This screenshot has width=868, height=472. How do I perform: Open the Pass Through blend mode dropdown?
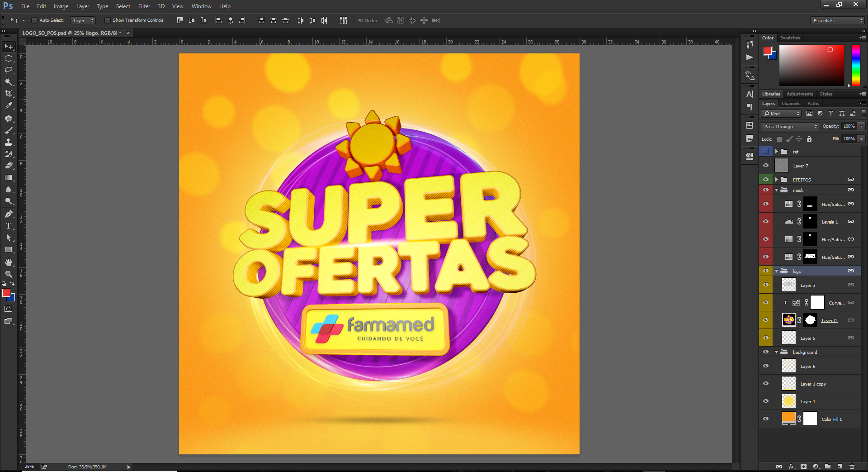[x=790, y=126]
